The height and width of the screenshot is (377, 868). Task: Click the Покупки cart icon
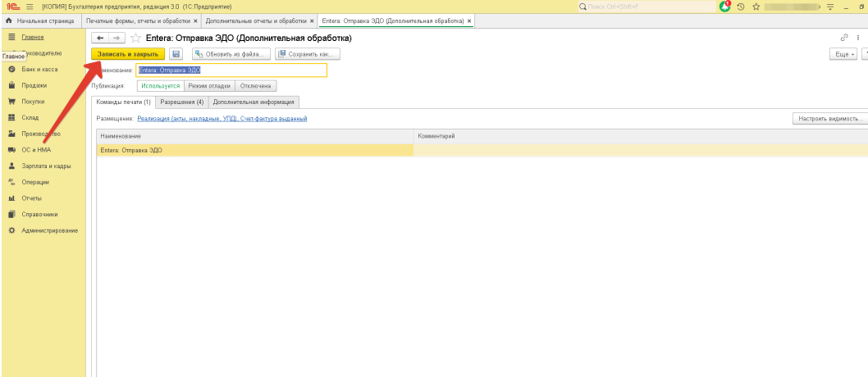[x=11, y=102]
